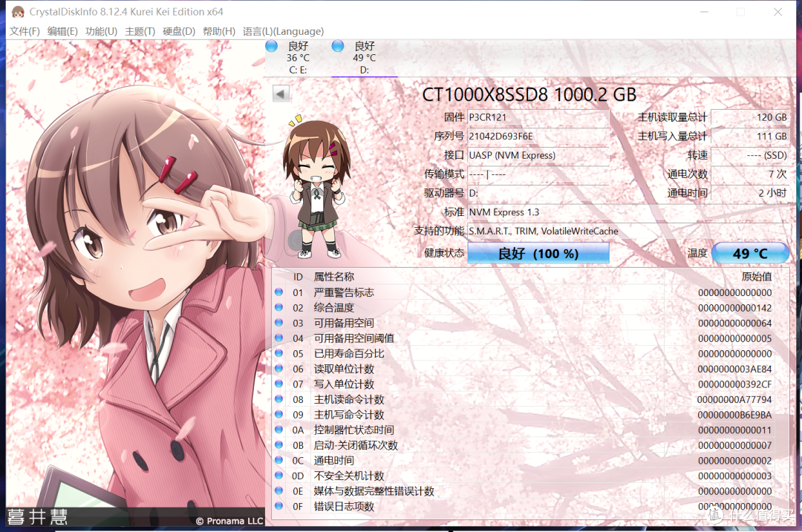Select the 严重警告标志 attribute row
The width and height of the screenshot is (802, 532).
524,292
